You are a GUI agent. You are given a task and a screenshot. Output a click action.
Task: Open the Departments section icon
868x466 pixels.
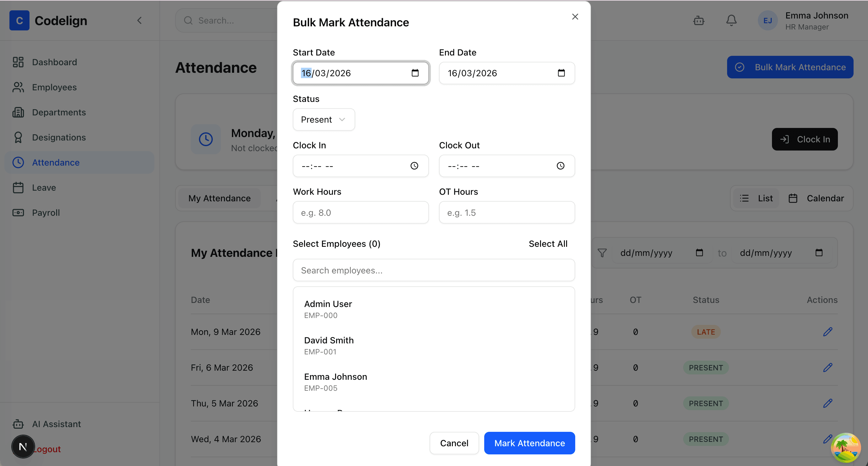pos(19,112)
